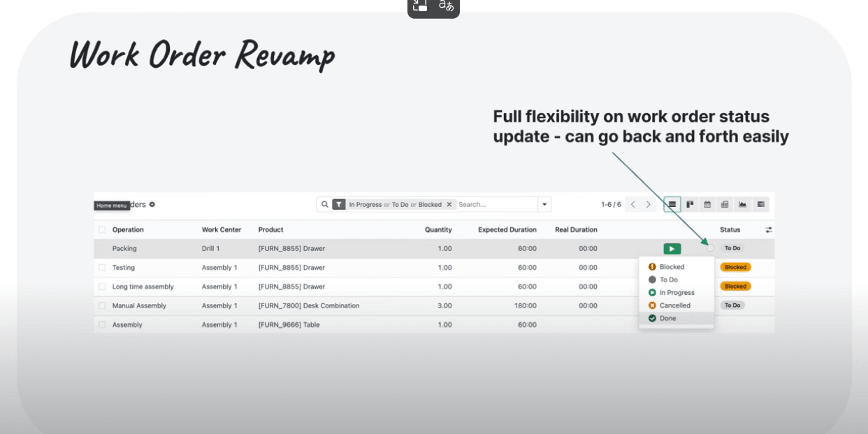Expand the search options dropdown arrow

click(x=544, y=205)
